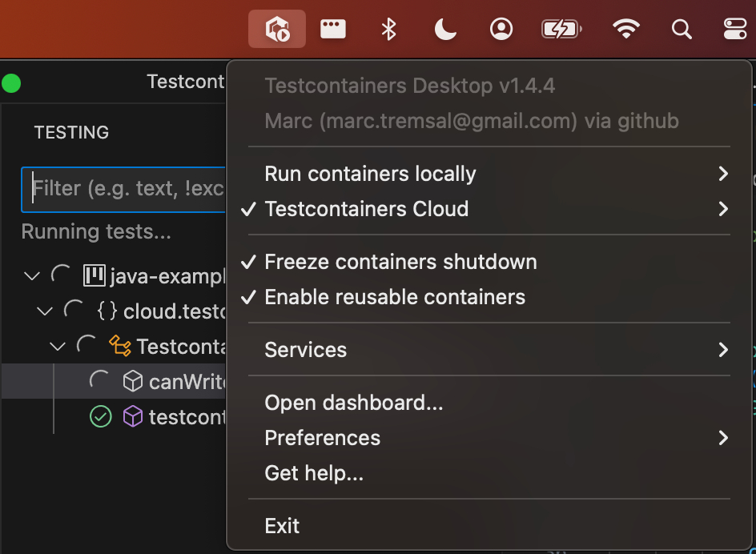Click the orange test class icon
The image size is (756, 554).
pyautogui.click(x=119, y=346)
